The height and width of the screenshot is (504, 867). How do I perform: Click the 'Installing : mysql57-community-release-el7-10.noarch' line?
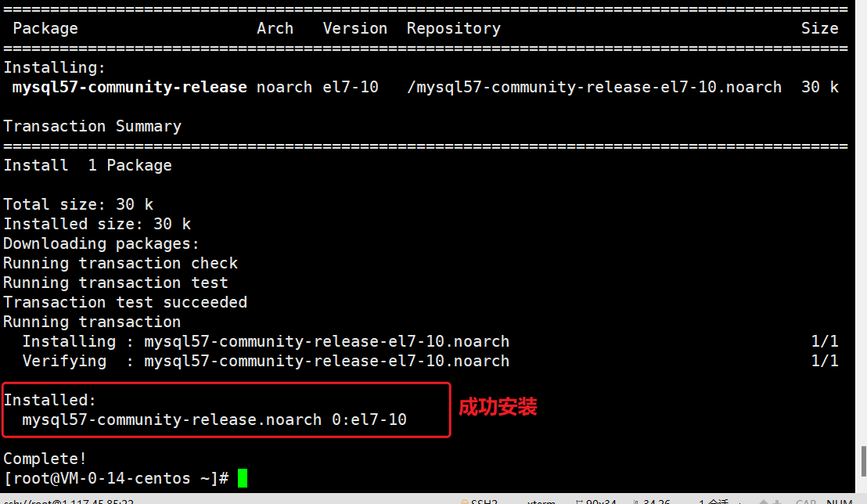tap(265, 341)
